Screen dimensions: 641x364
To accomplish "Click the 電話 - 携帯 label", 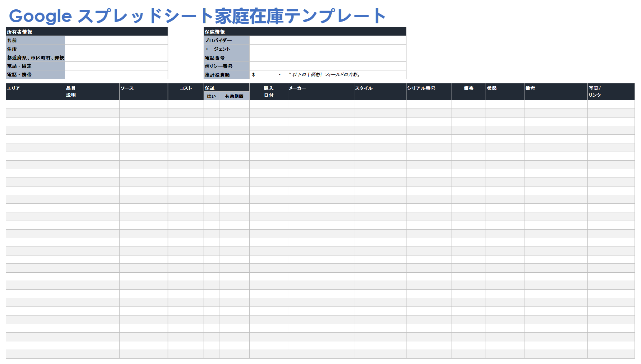I will coord(35,75).
